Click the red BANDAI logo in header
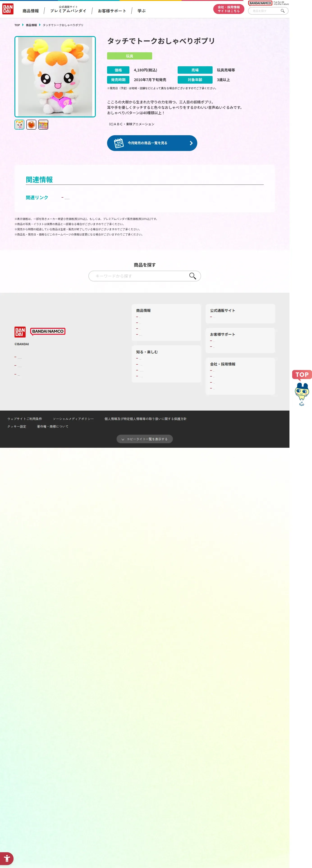Image resolution: width=312 pixels, height=868 pixels. (x=8, y=9)
